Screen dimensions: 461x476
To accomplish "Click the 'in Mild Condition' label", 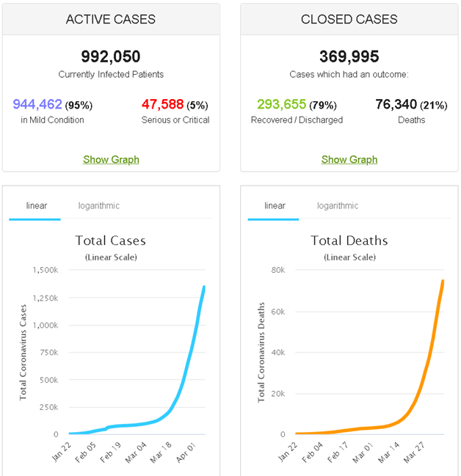I will (52, 120).
